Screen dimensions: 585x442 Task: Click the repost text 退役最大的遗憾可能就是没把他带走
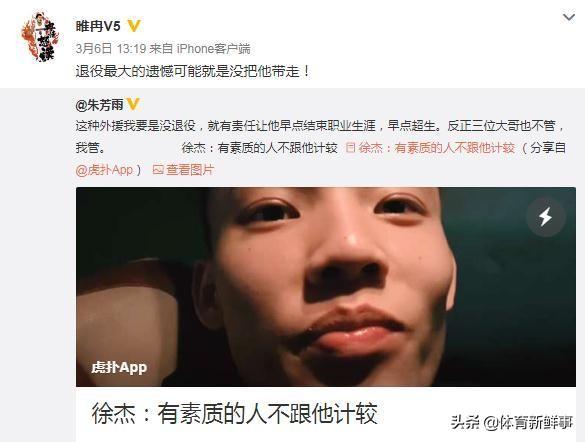tap(193, 71)
